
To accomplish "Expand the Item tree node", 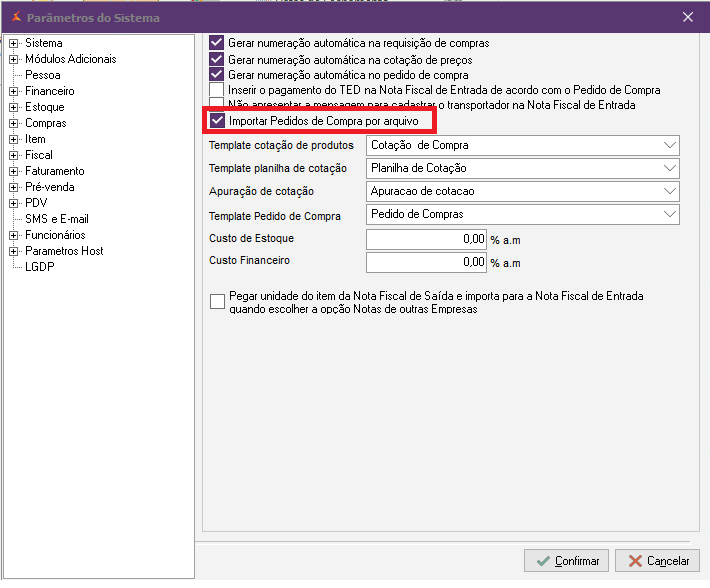I will point(14,139).
